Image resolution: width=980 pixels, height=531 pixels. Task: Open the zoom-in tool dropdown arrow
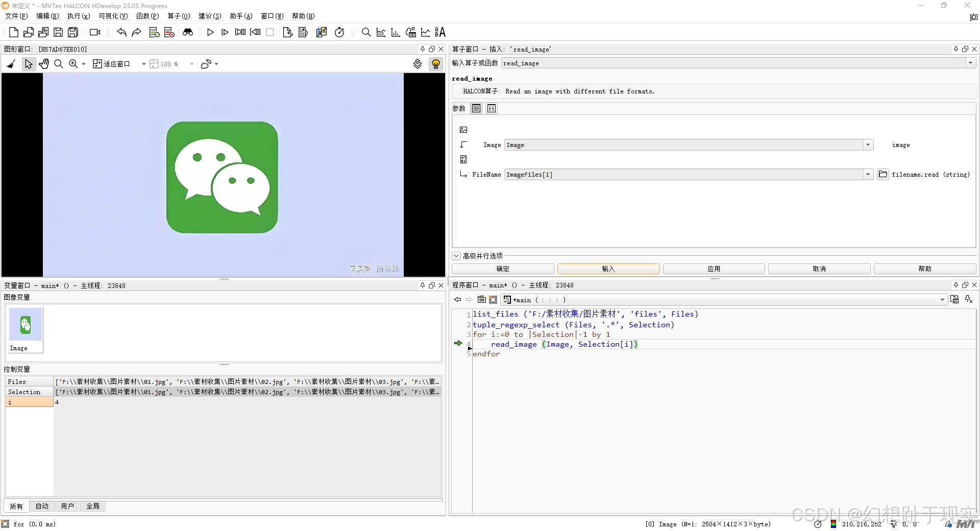[84, 64]
